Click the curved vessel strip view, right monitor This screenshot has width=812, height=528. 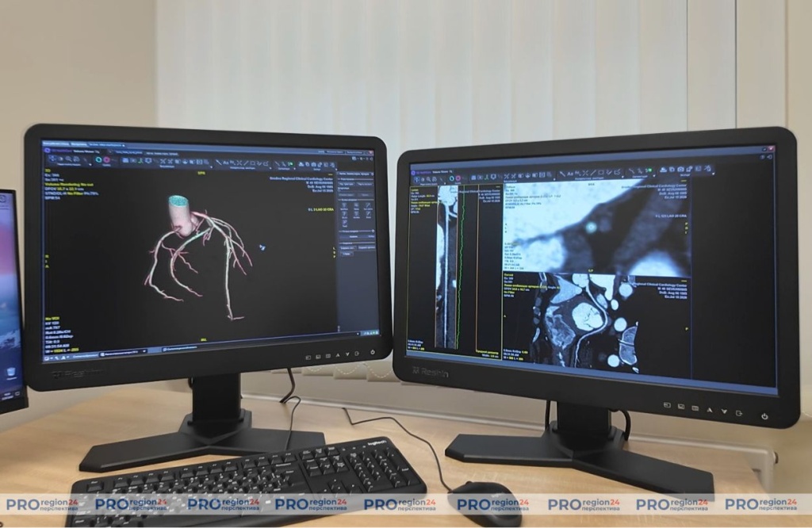click(x=448, y=266)
